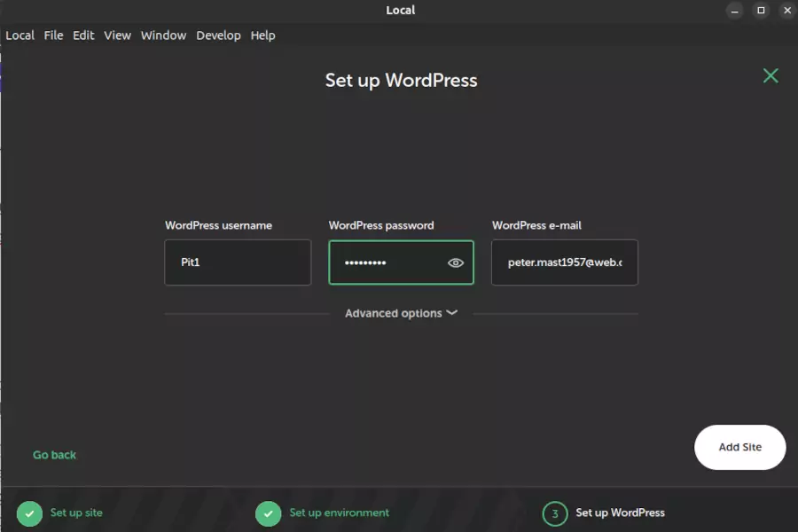Click the green checkmark for Set up site
Screen dimensions: 798x532
pos(29,513)
